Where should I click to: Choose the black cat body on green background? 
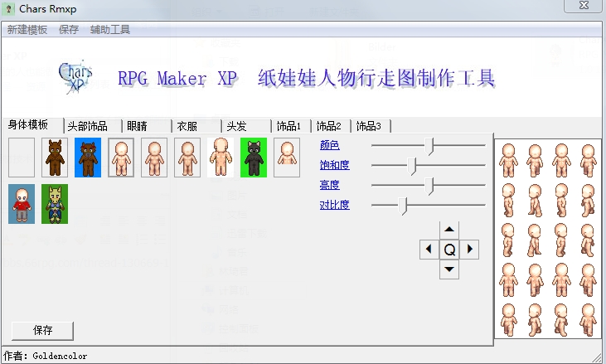254,158
